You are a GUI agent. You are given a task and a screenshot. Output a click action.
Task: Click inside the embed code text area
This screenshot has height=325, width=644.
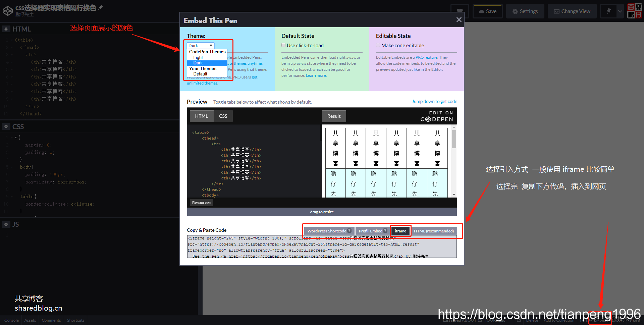(322, 247)
